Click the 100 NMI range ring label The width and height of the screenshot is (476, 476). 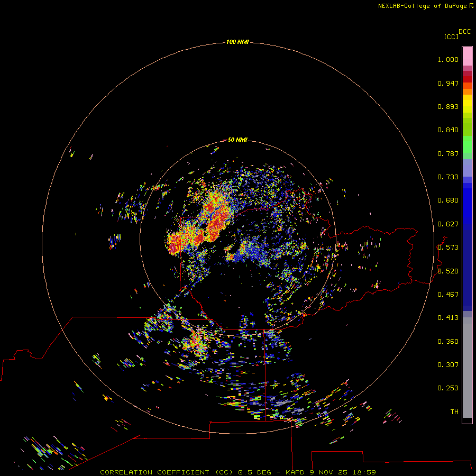pyautogui.click(x=237, y=42)
